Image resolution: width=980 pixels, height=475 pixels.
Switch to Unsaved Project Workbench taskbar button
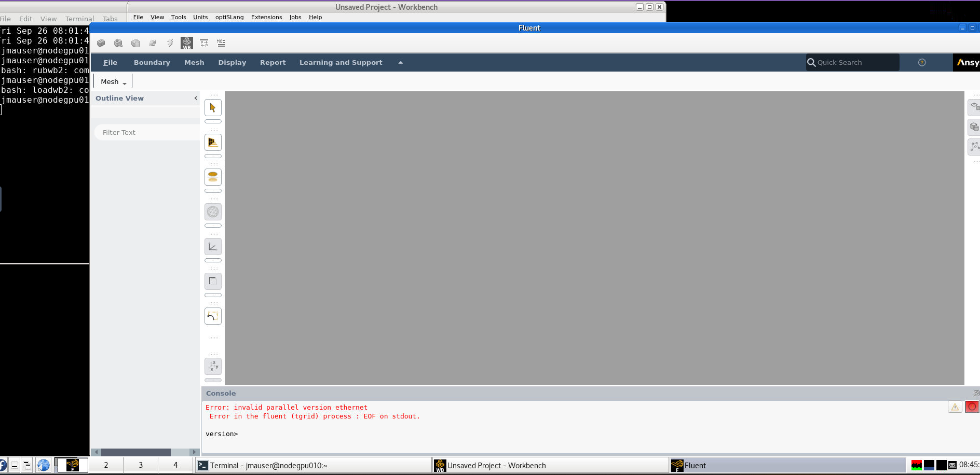pos(551,465)
